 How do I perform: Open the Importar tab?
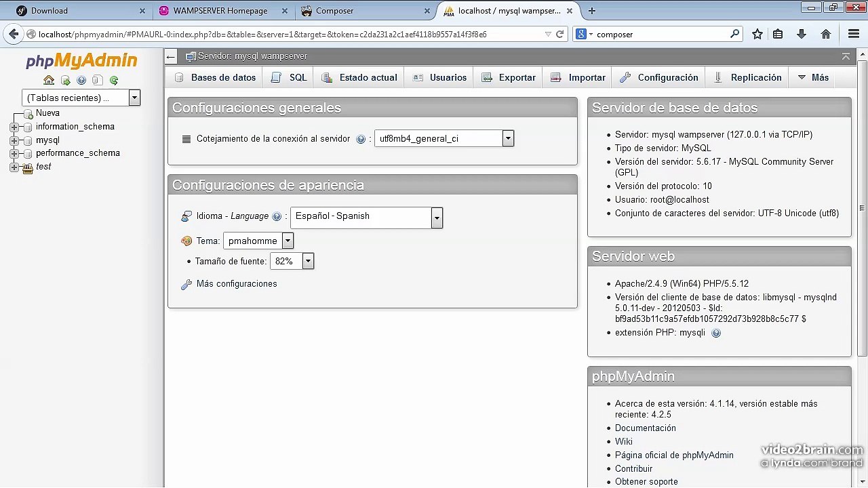click(x=578, y=77)
